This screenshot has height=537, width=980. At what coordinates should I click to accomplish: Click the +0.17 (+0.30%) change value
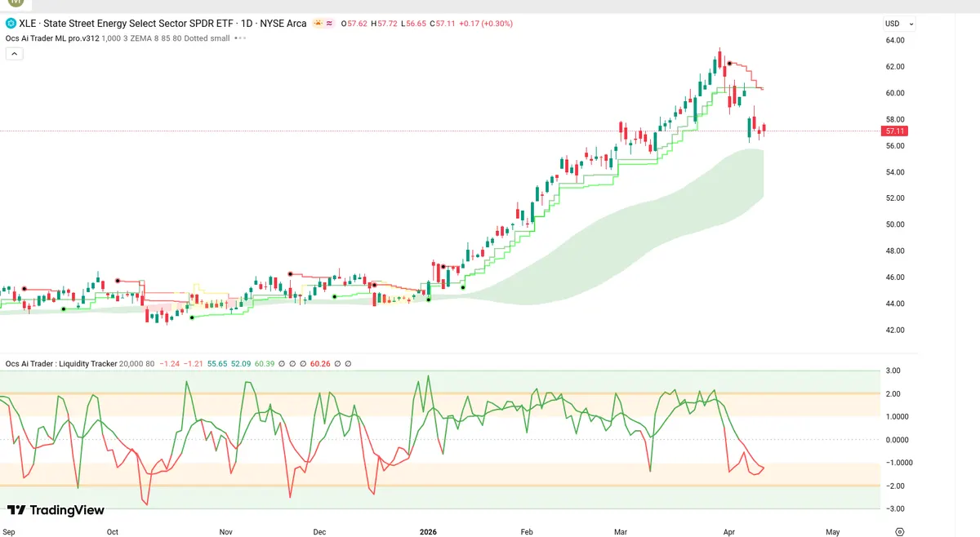tap(487, 24)
